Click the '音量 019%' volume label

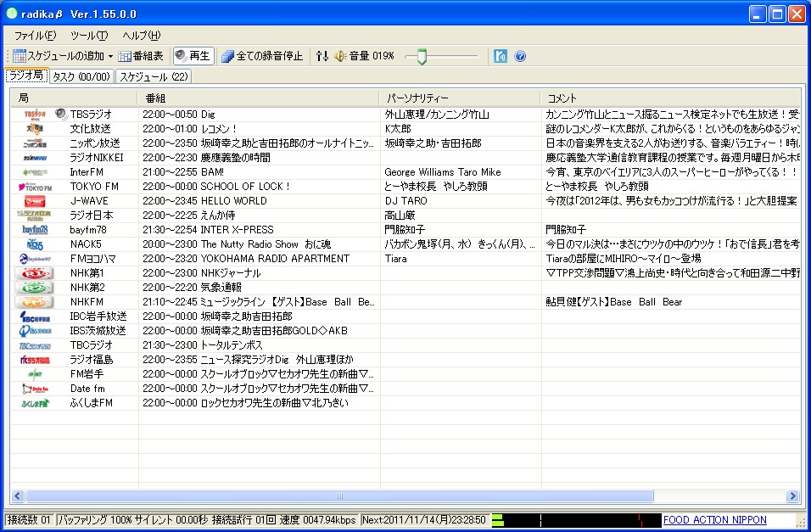point(372,56)
